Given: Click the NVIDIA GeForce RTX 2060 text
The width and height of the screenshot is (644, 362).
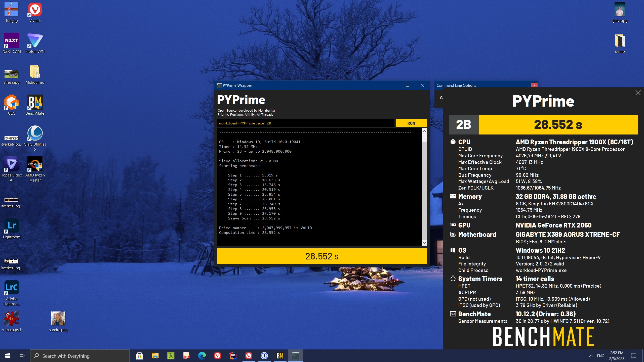Looking at the screenshot, I should click(553, 225).
